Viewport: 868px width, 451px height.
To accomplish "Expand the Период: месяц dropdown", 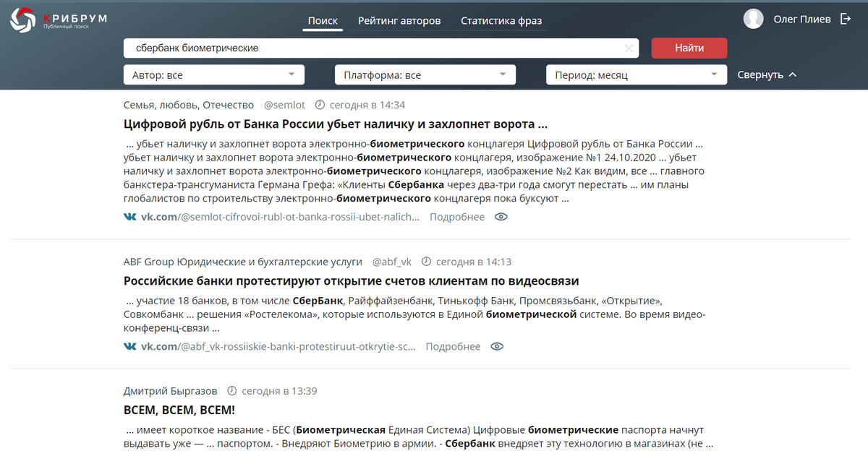I will pyautogui.click(x=637, y=74).
